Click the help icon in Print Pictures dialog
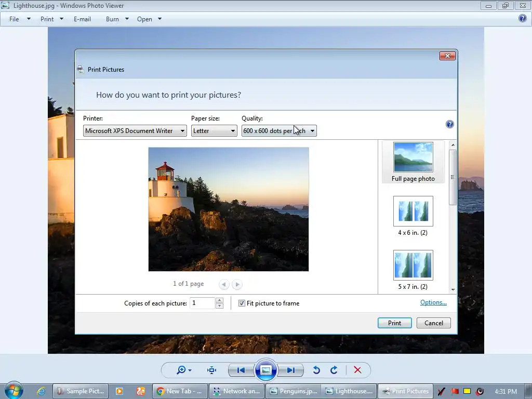 pyautogui.click(x=449, y=124)
